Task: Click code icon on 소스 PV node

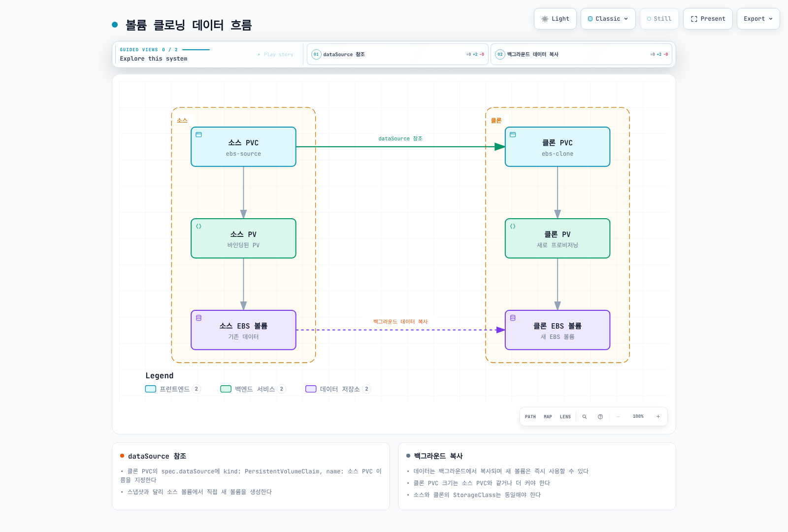Action: pos(199,226)
